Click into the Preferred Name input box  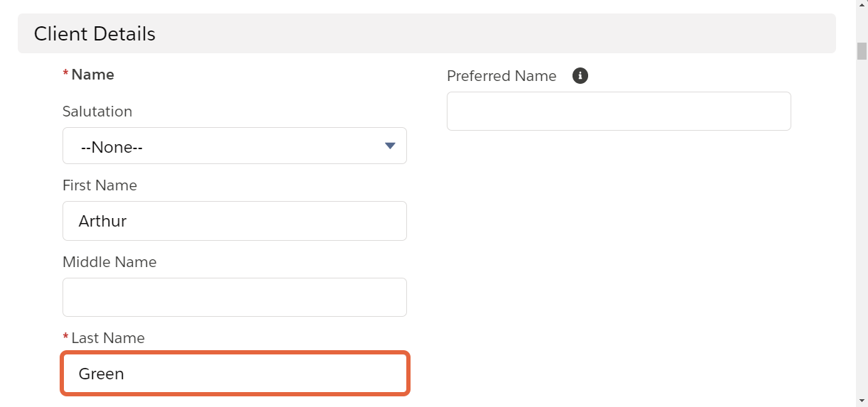619,111
